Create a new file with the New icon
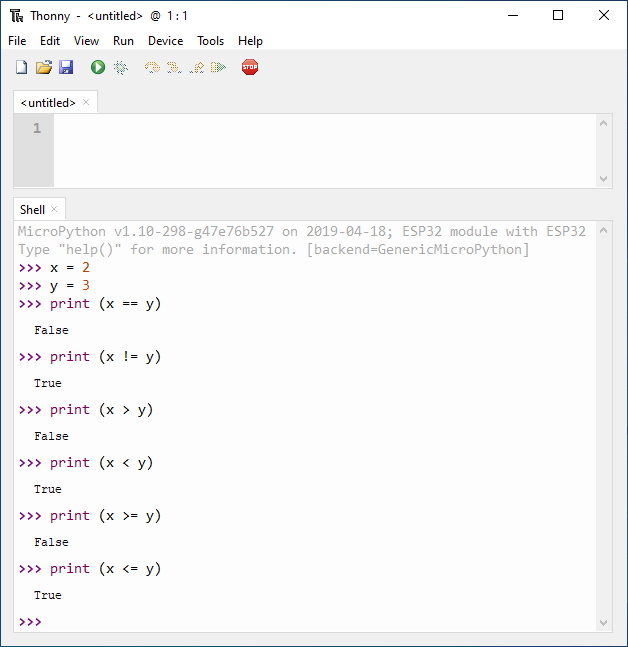The image size is (628, 647). pos(21,67)
